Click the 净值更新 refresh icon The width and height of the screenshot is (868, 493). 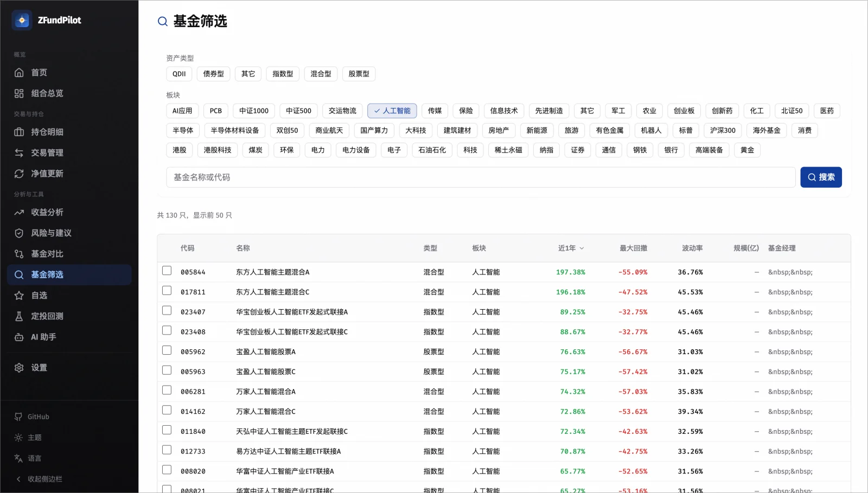pyautogui.click(x=19, y=174)
